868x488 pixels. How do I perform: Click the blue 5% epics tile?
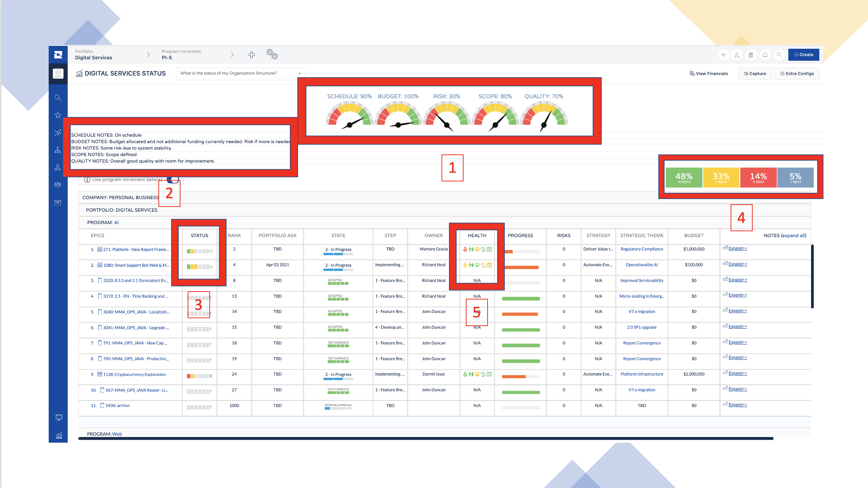point(795,178)
